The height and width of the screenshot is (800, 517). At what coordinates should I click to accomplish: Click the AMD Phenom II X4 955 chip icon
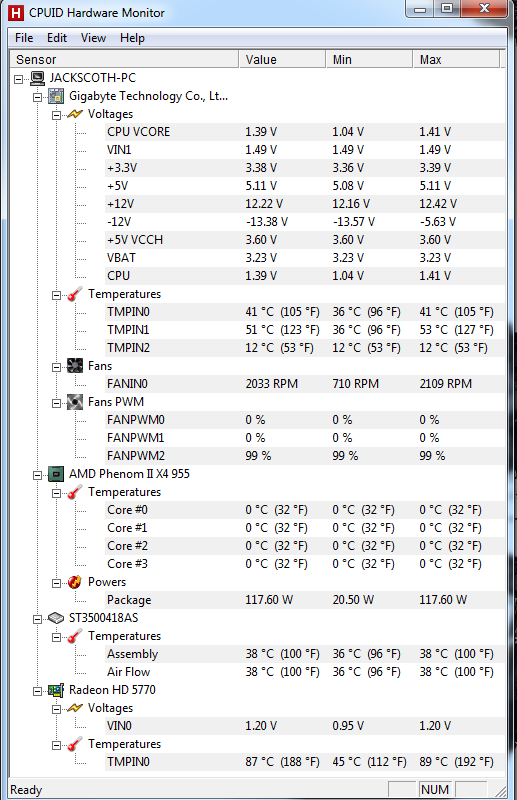(56, 474)
